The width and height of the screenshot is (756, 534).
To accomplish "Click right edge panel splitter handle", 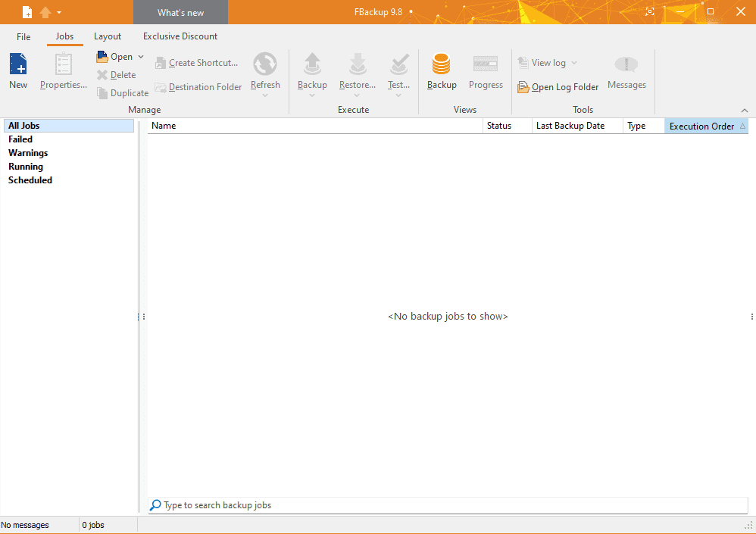I will 751,317.
